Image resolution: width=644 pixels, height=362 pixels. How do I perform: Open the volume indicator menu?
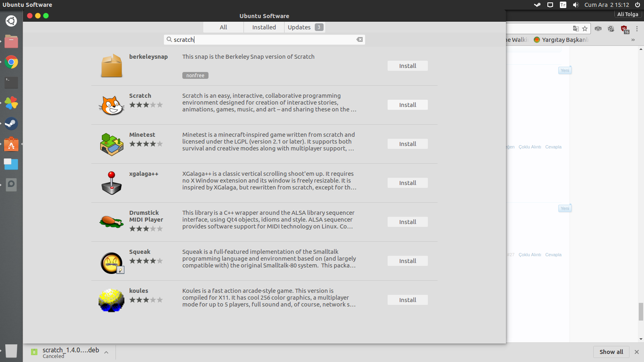coord(576,5)
